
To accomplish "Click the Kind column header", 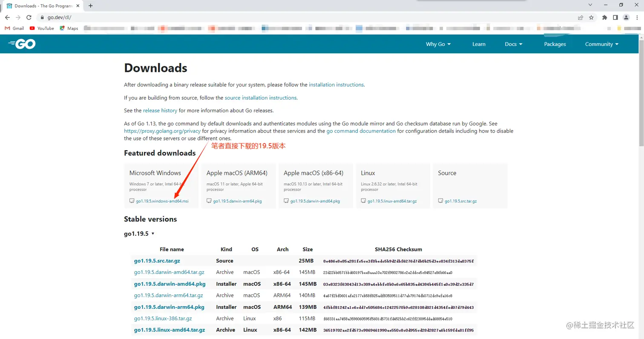I will [226, 249].
